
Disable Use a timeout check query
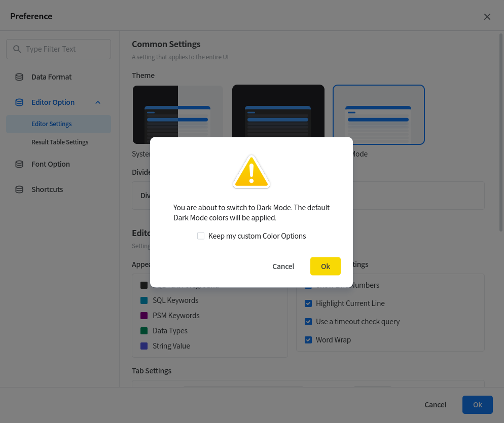tap(308, 322)
